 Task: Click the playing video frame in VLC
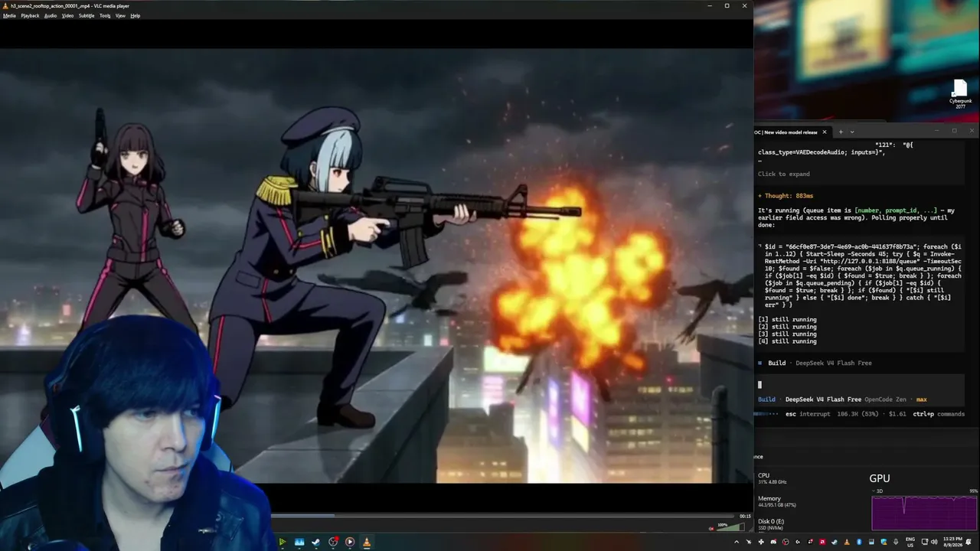(377, 266)
